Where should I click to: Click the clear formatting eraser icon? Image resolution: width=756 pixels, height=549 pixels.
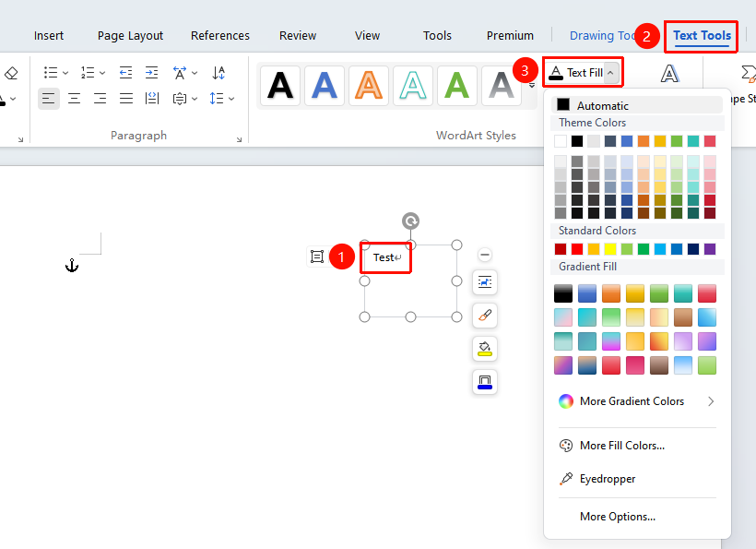click(x=11, y=73)
